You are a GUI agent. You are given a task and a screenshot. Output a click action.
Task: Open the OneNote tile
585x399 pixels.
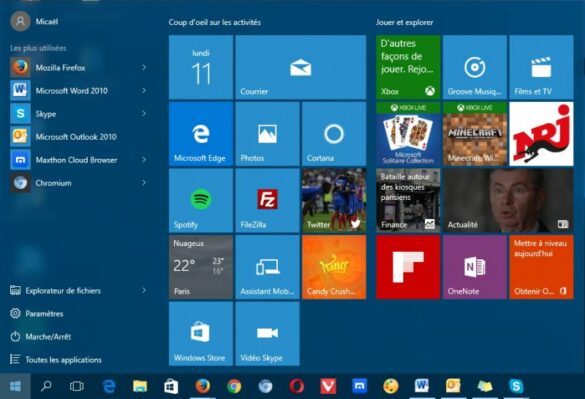tap(475, 267)
